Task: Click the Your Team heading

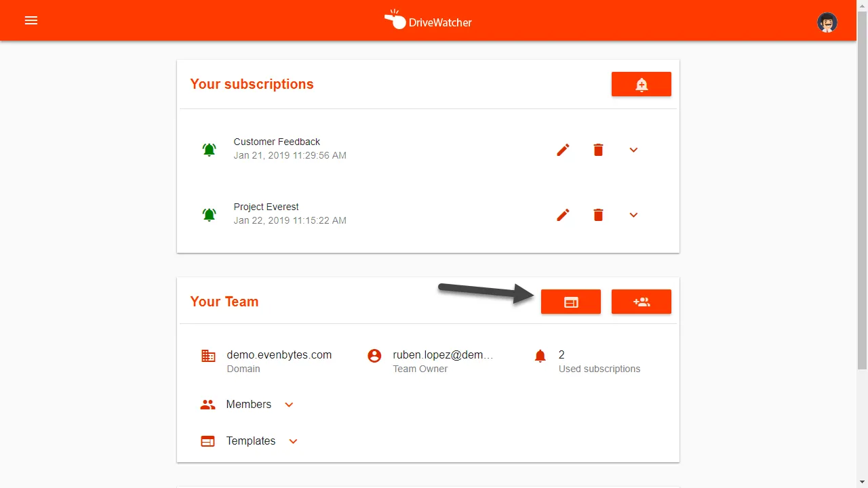Action: [224, 302]
